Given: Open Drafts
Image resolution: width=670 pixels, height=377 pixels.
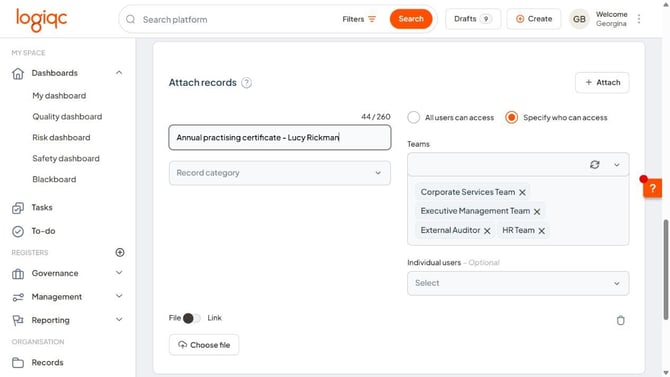Looking at the screenshot, I should click(x=473, y=19).
